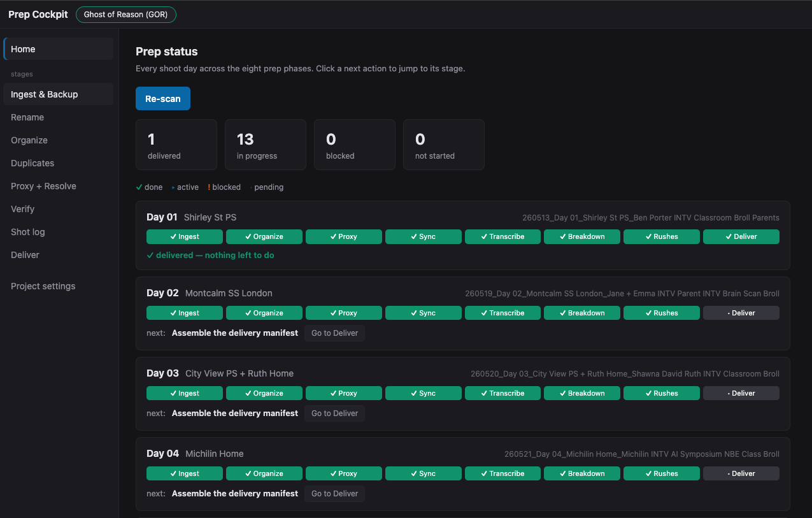Click Day 01 Deliver phase chip

point(741,236)
